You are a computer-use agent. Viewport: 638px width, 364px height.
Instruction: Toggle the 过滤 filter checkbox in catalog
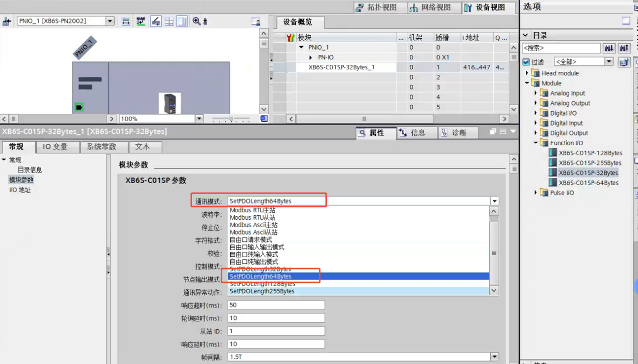[x=526, y=62]
